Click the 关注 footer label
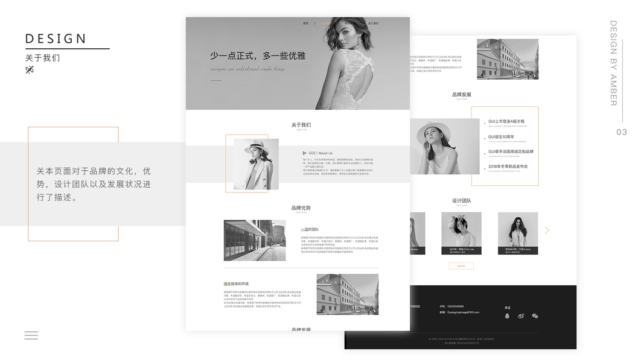 (507, 308)
